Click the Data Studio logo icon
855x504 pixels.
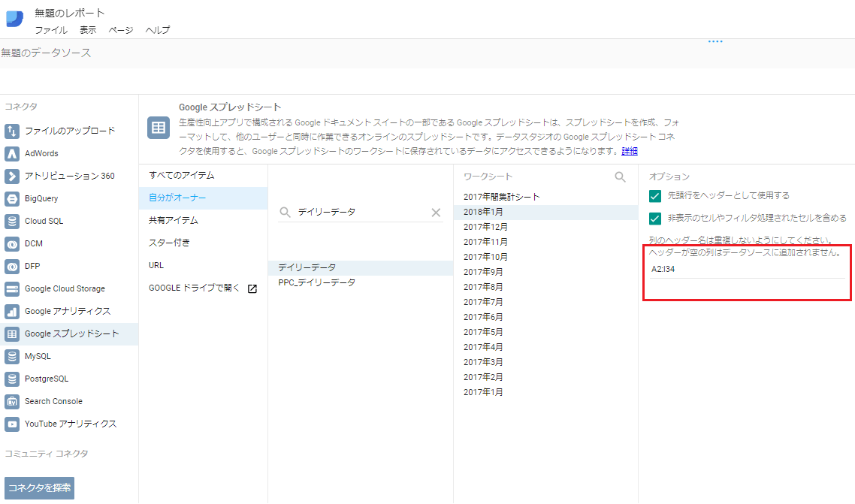click(15, 19)
